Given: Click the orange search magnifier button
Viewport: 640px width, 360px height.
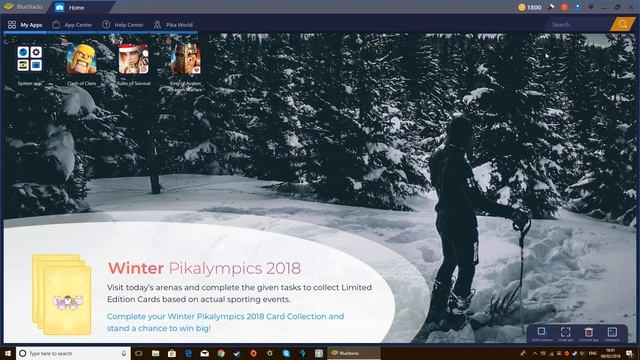Looking at the screenshot, I should coord(623,24).
